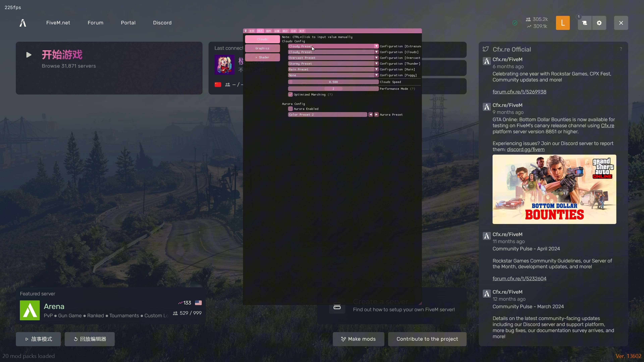Switch to the NVE tab in overlay
The height and width of the screenshot is (362, 644).
click(260, 31)
